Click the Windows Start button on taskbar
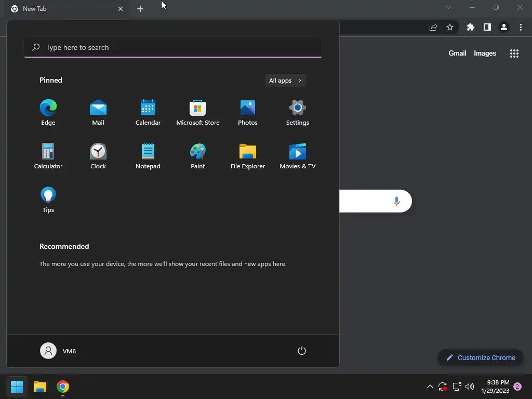Viewport: 532px width, 399px height. pos(17,387)
